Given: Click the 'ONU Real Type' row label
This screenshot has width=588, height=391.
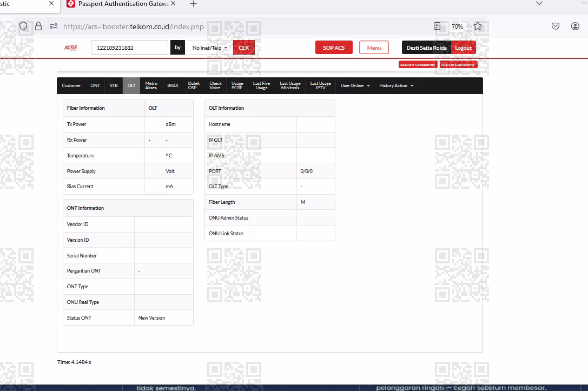Looking at the screenshot, I should pyautogui.click(x=83, y=302).
